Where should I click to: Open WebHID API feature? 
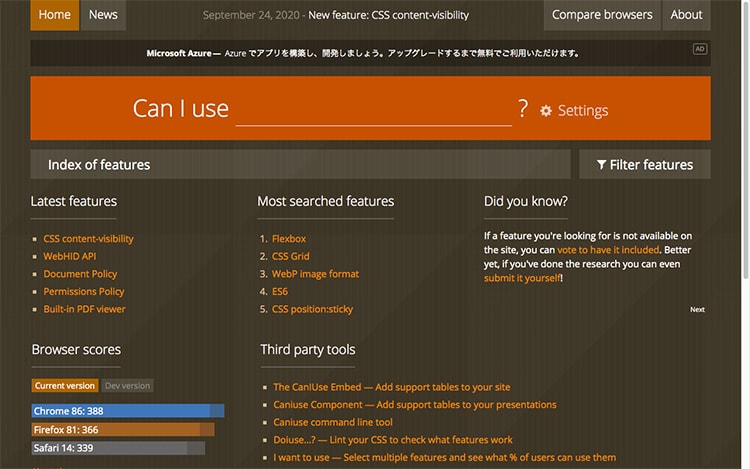pos(70,256)
